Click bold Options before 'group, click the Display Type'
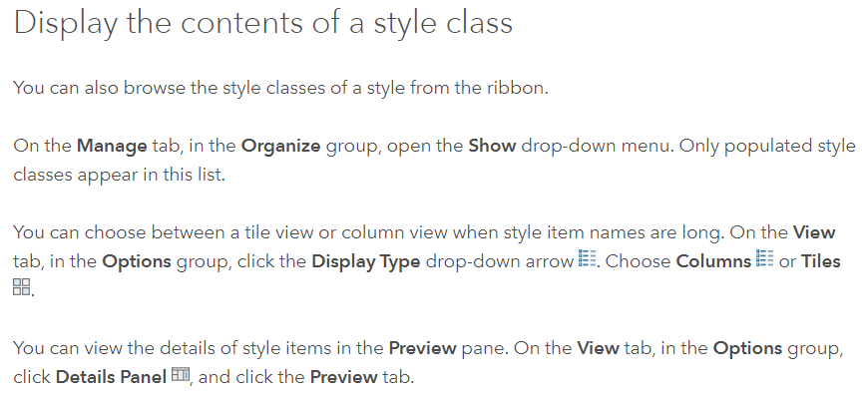The height and width of the screenshot is (402, 868). coord(136,261)
